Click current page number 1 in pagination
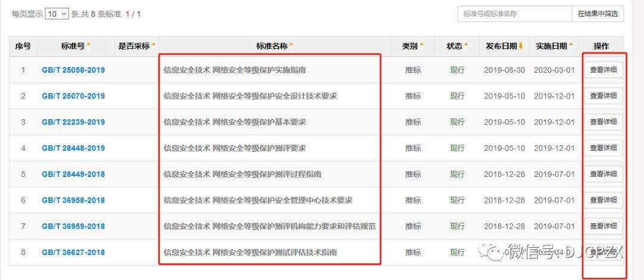The height and width of the screenshot is (280, 644). [x=128, y=14]
